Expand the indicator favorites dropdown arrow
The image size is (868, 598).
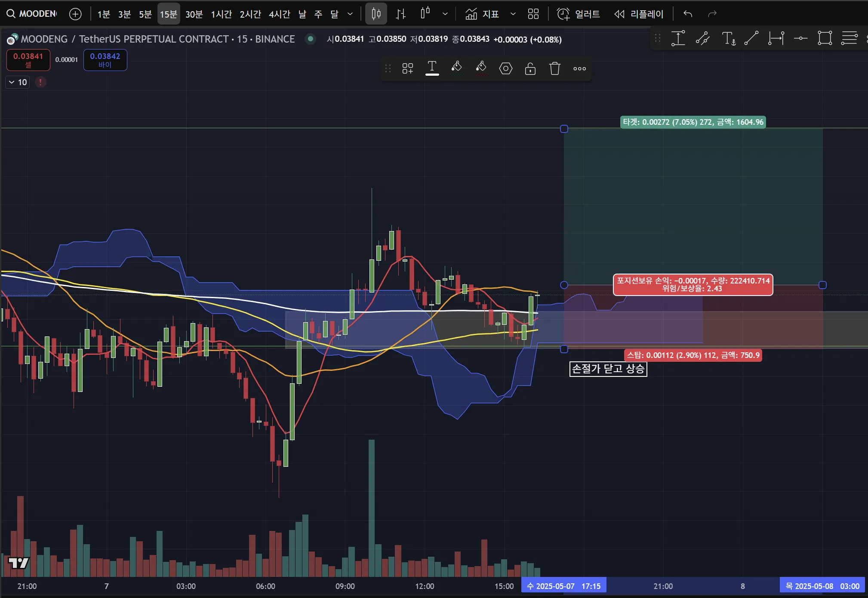click(x=513, y=14)
